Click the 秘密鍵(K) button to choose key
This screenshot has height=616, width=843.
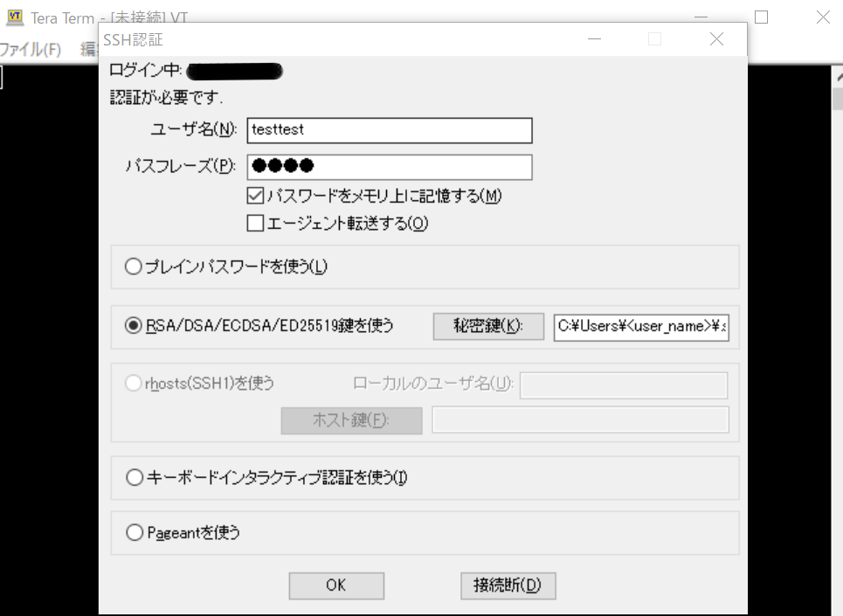(x=488, y=326)
